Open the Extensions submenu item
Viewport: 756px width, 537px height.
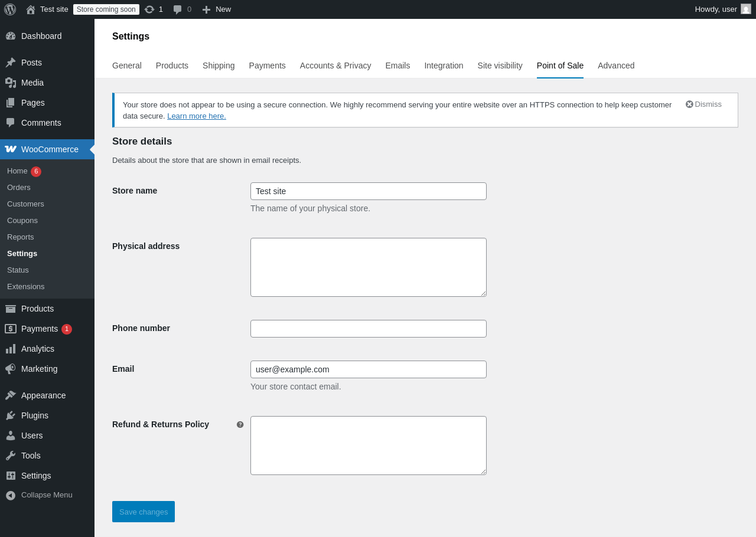26,286
